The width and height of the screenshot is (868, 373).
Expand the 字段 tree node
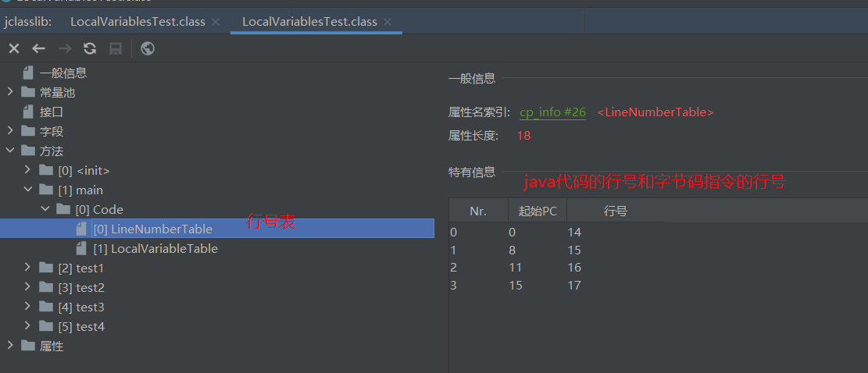pos(10,131)
